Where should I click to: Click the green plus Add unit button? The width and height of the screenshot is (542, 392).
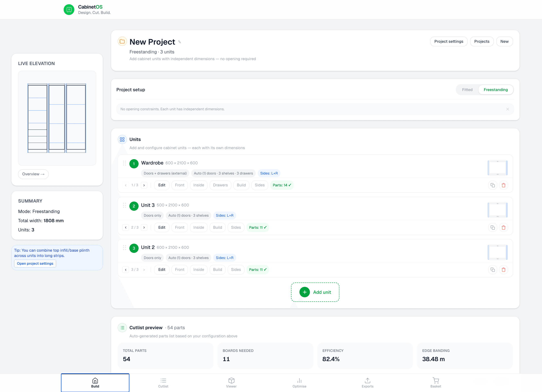pyautogui.click(x=315, y=292)
